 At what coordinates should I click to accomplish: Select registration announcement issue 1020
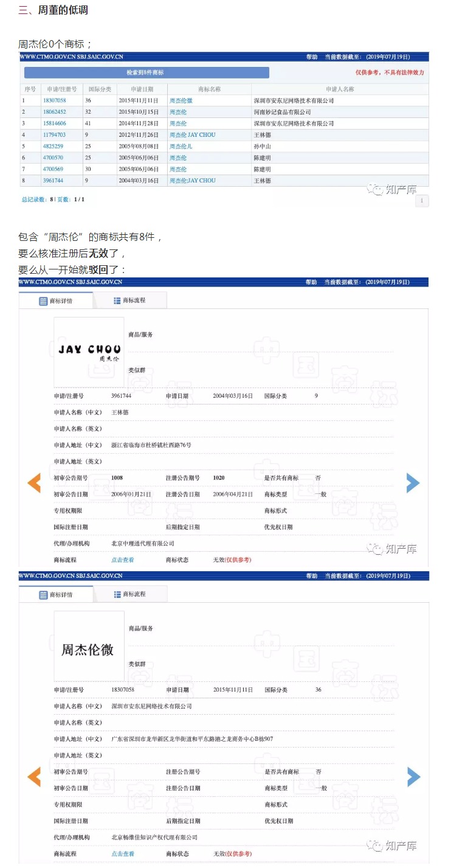pos(219,478)
